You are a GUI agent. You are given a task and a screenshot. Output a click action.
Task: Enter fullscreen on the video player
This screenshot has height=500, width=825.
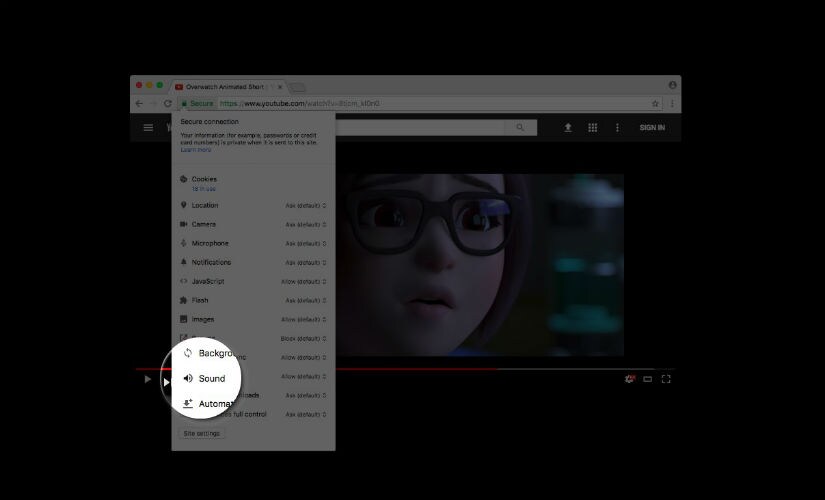pos(666,379)
